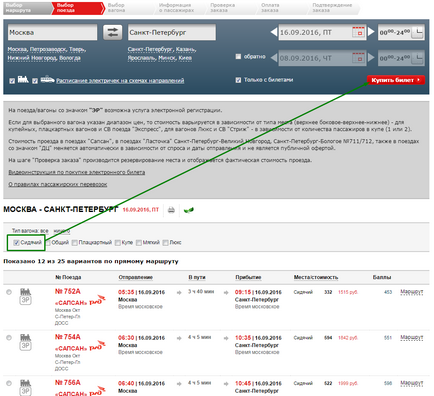The width and height of the screenshot is (434, 396).
Task: Focus the departure station field 'Москва'
Action: tap(52, 32)
